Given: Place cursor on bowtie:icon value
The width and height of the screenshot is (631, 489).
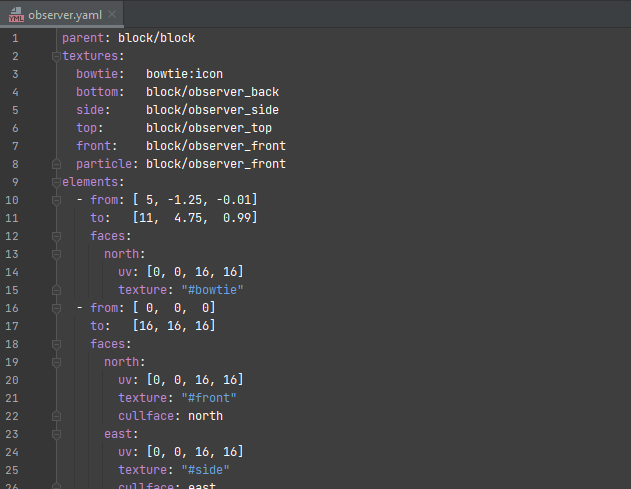Looking at the screenshot, I should 184,74.
